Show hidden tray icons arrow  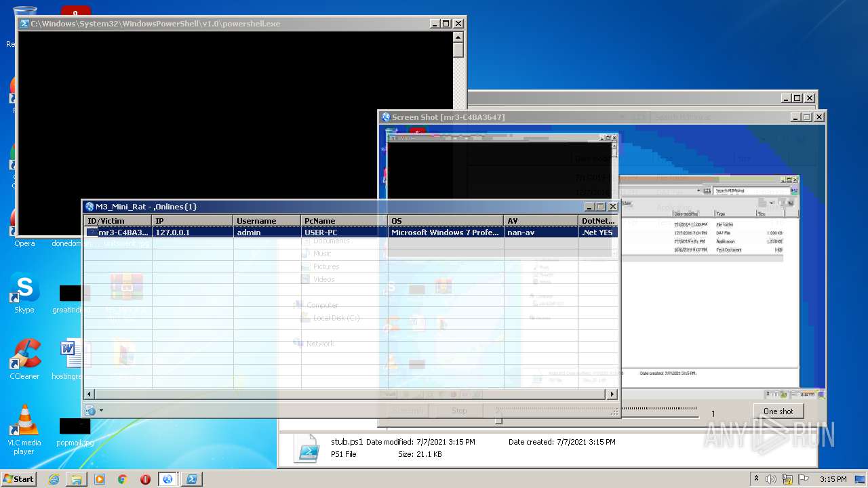[x=756, y=479]
